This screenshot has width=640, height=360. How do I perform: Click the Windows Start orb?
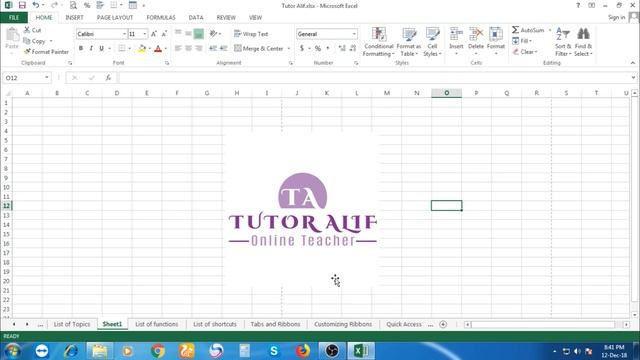coord(13,351)
